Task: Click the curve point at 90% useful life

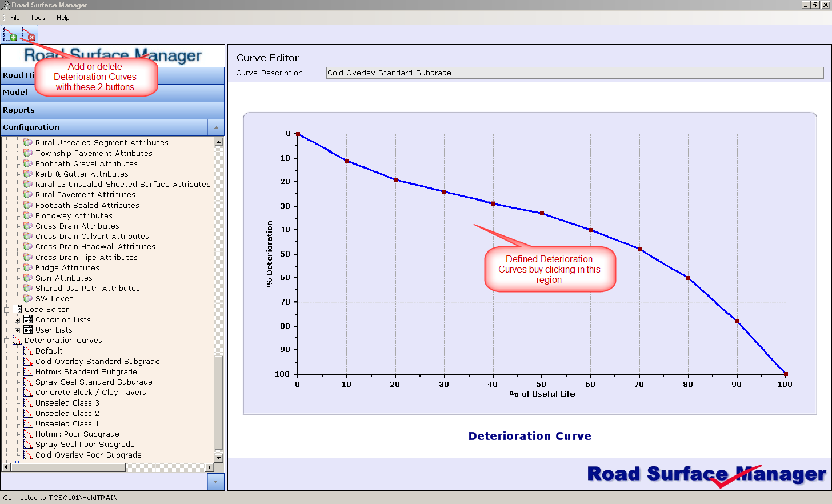Action: (737, 322)
